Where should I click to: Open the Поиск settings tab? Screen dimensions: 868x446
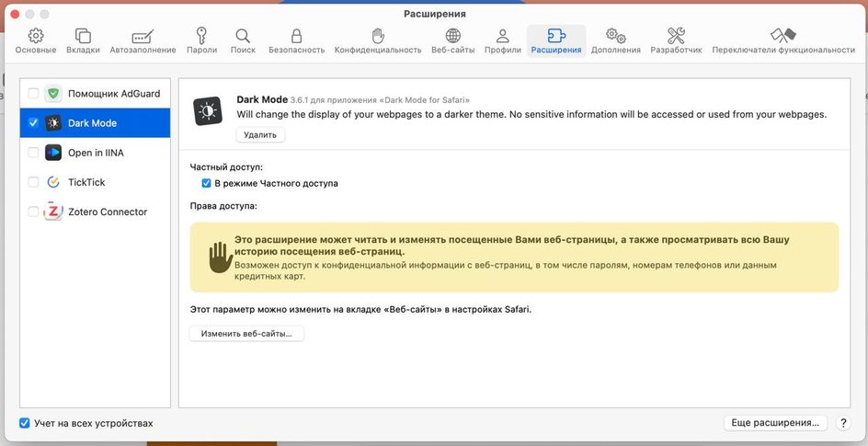coord(243,41)
